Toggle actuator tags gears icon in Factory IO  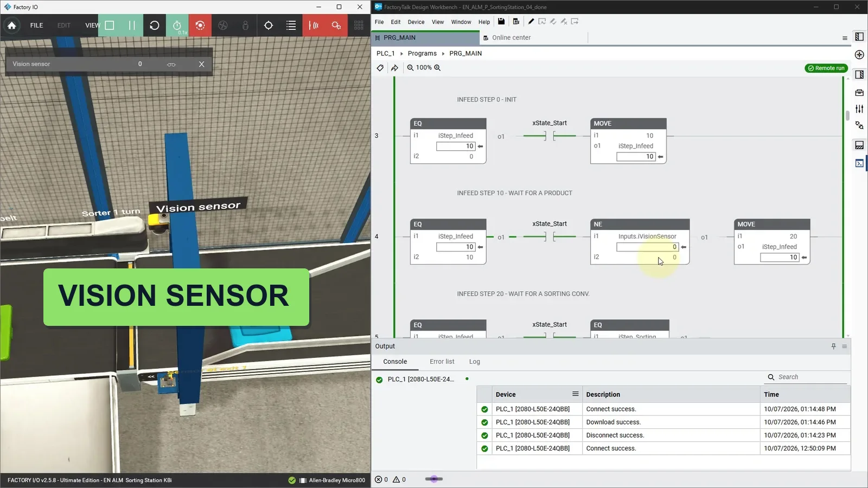(336, 25)
